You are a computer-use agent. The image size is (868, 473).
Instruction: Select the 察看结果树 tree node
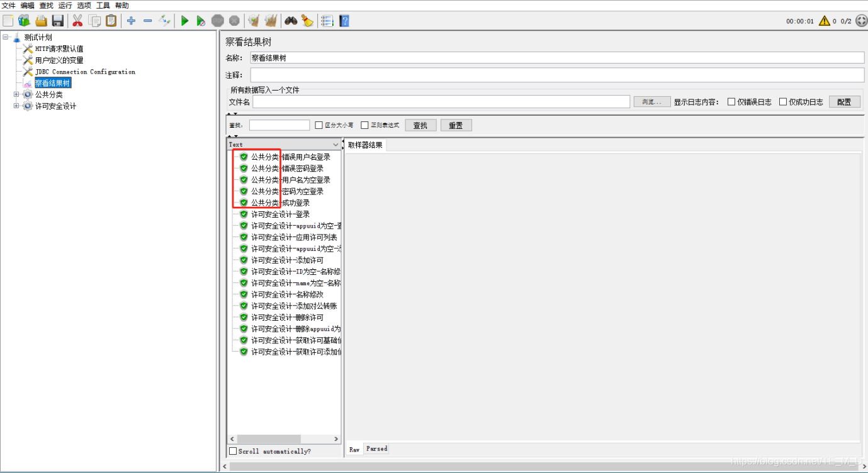coord(52,83)
